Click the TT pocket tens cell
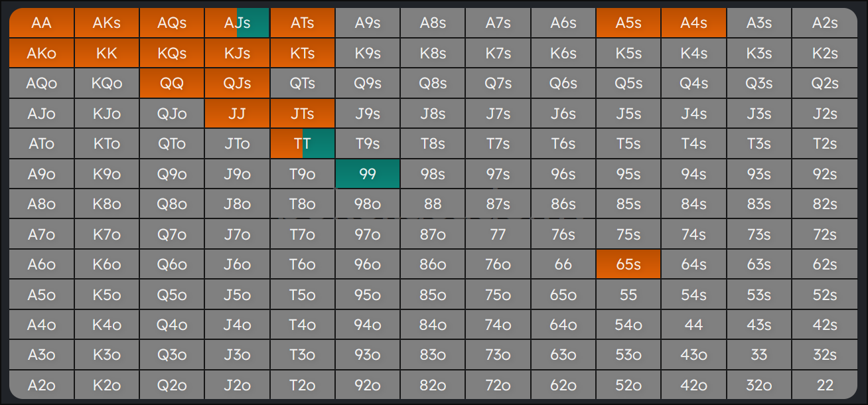Viewport: 868px width, 405px height. pos(302,144)
